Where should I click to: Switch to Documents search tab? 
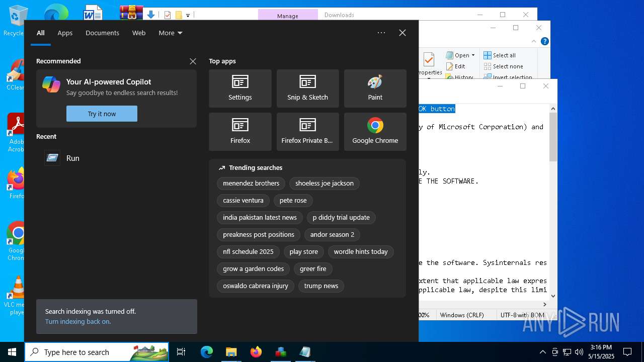102,33
